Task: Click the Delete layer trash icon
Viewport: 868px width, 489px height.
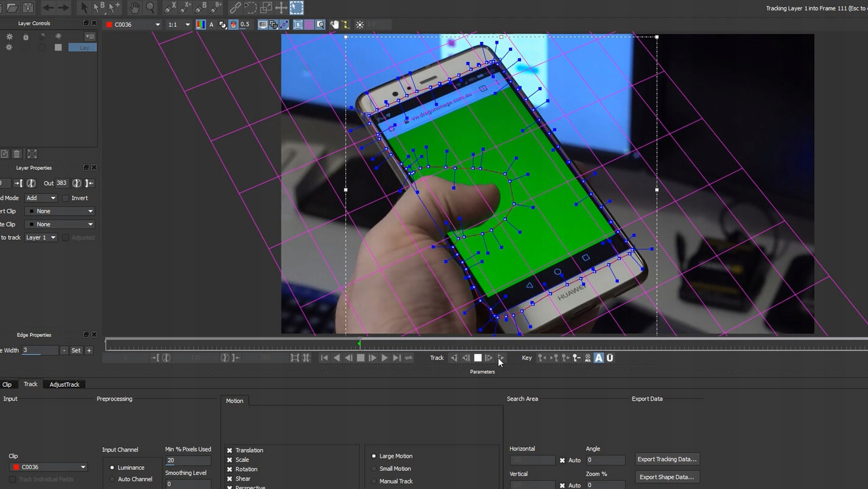Action: [x=17, y=154]
